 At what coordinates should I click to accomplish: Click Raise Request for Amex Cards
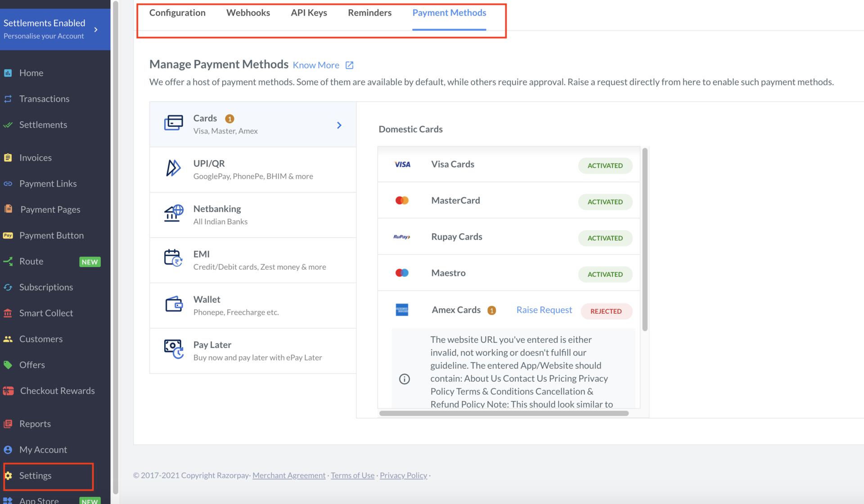tap(544, 310)
